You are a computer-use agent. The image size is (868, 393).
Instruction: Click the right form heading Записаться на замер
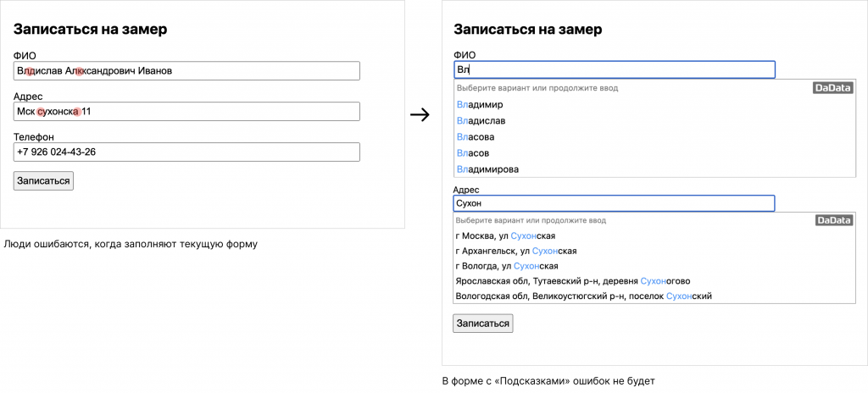(527, 30)
